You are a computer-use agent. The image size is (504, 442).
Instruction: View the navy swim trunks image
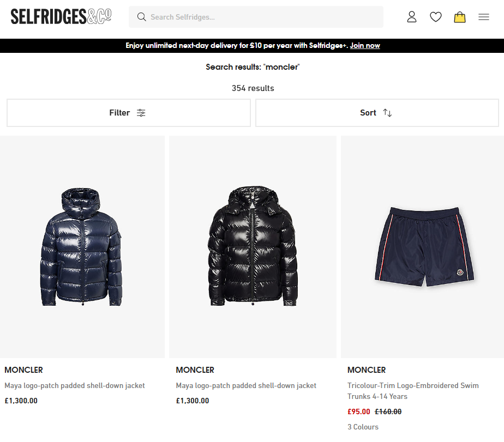(423, 247)
